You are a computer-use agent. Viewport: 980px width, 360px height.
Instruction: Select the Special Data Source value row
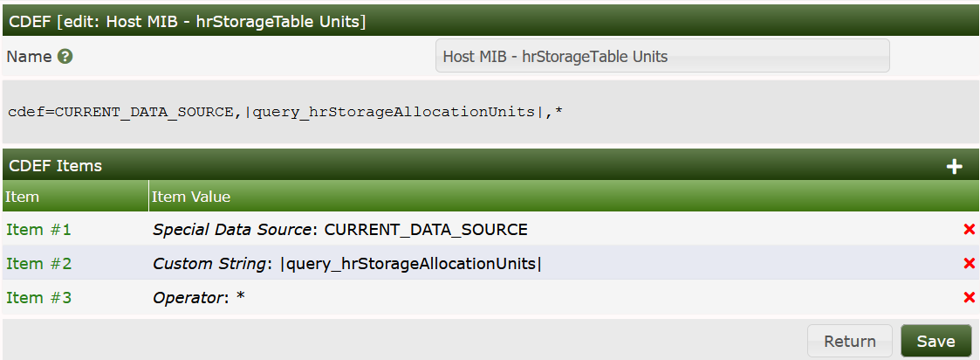tap(339, 230)
